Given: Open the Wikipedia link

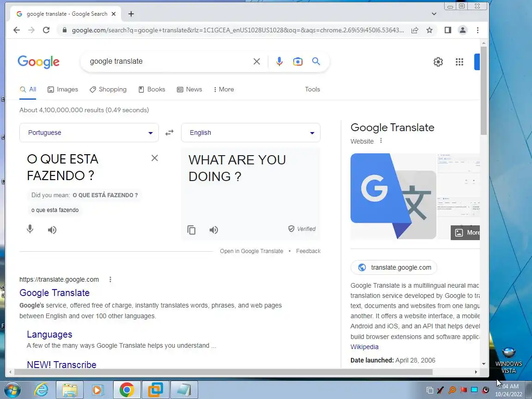Looking at the screenshot, I should click(x=364, y=347).
